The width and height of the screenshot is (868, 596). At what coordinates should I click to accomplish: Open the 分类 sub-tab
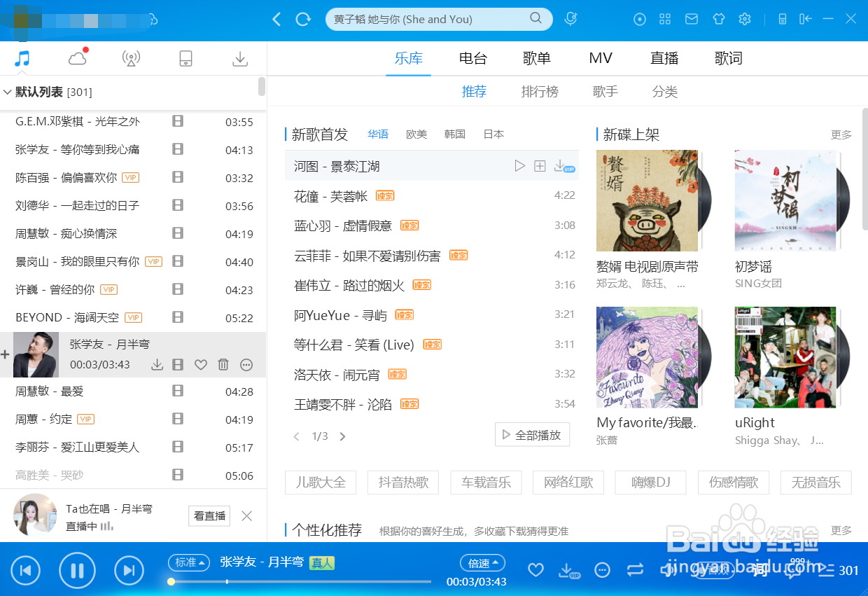tap(665, 92)
